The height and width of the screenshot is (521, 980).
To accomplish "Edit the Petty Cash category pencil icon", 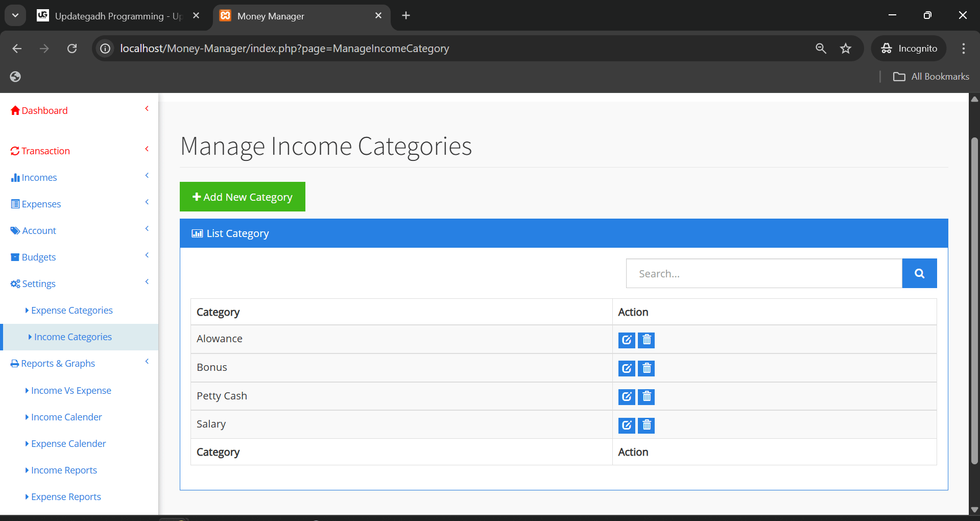I will (626, 396).
